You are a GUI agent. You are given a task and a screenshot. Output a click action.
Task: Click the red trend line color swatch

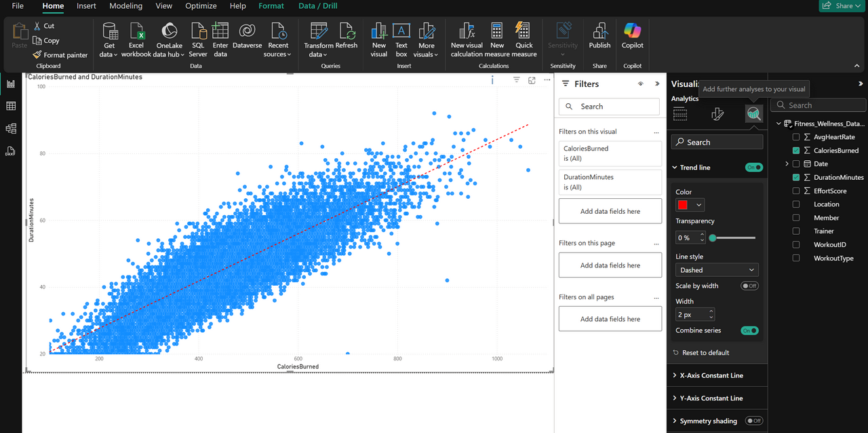pos(683,205)
